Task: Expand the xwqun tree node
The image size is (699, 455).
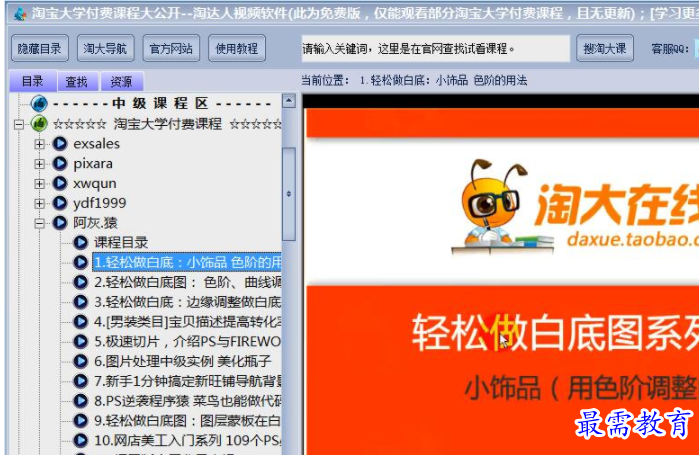Action: (39, 184)
